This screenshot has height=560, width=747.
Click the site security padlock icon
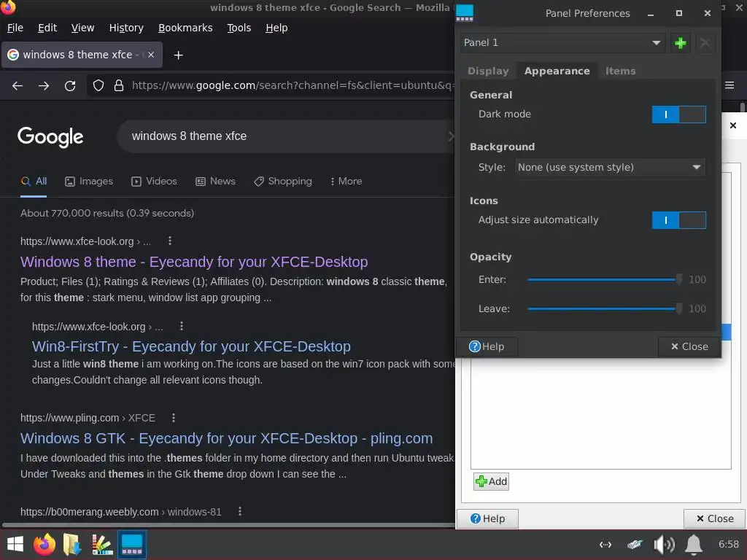click(x=119, y=86)
